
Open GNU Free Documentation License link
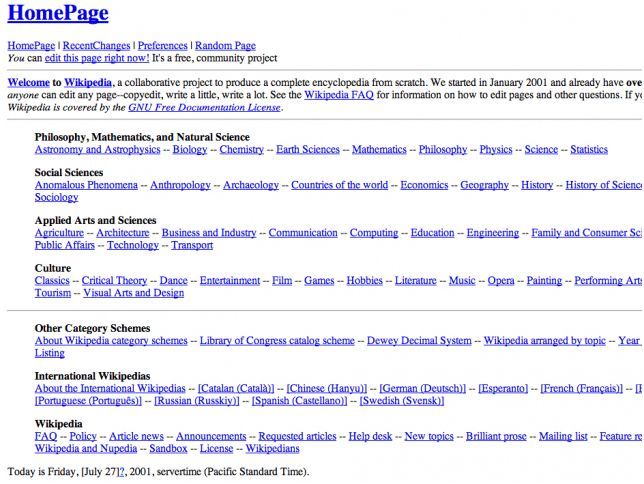204,108
